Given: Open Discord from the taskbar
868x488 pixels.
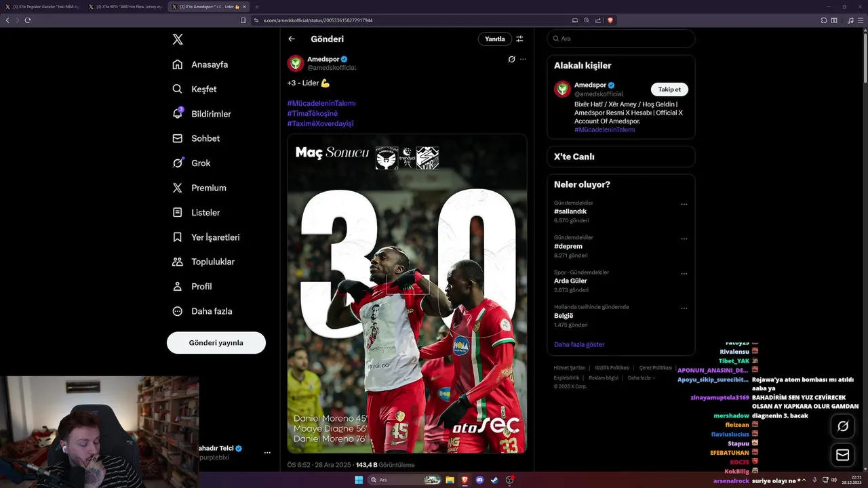Looking at the screenshot, I should point(480,480).
